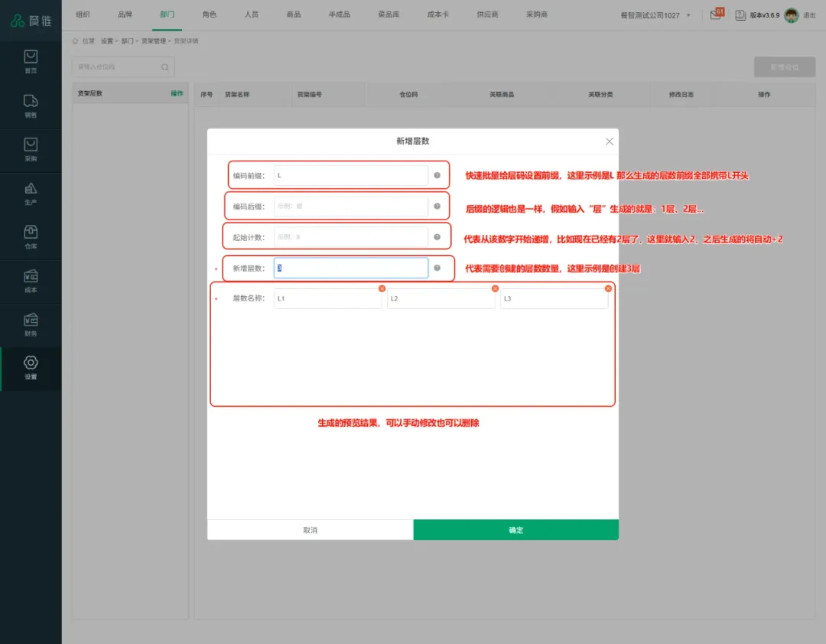Viewport: 826px width, 644px height.
Task: Click the 取消 cancel button
Action: point(310,530)
